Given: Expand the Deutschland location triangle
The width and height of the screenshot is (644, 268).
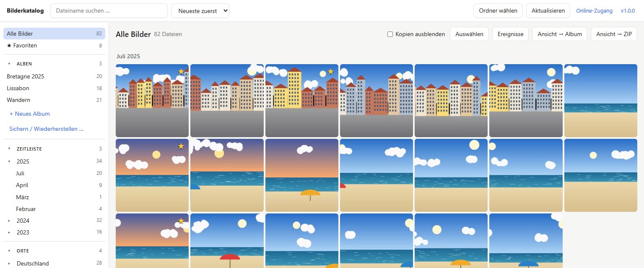Looking at the screenshot, I should click(9, 263).
